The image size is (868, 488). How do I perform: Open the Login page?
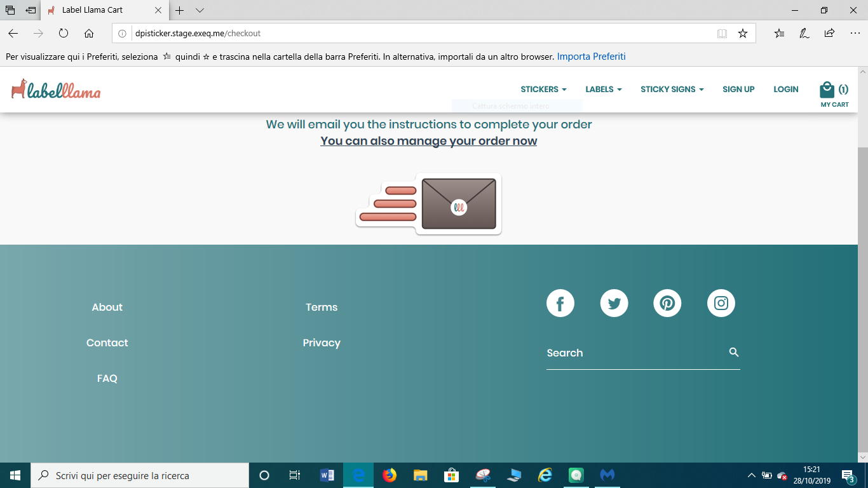click(785, 90)
